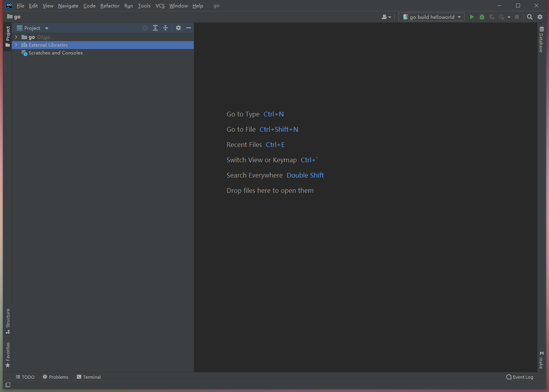
Task: Open IDE settings gear in top toolbar
Action: pyautogui.click(x=540, y=17)
